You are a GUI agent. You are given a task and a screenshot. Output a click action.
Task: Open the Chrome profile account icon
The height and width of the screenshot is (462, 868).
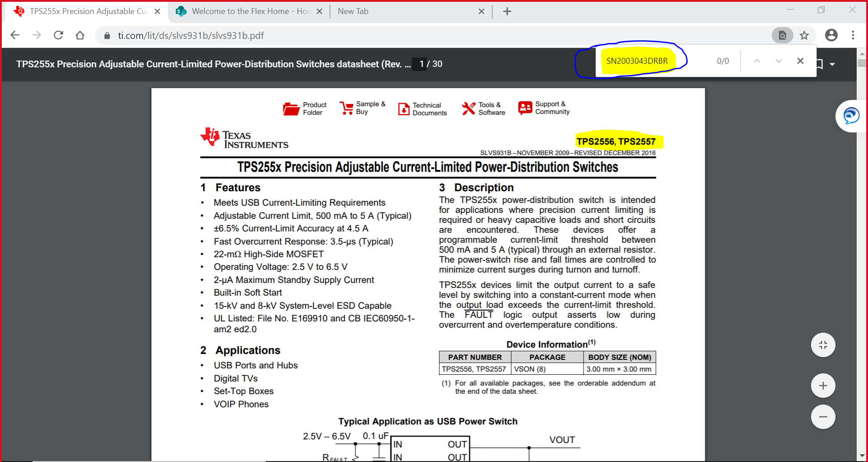click(831, 35)
